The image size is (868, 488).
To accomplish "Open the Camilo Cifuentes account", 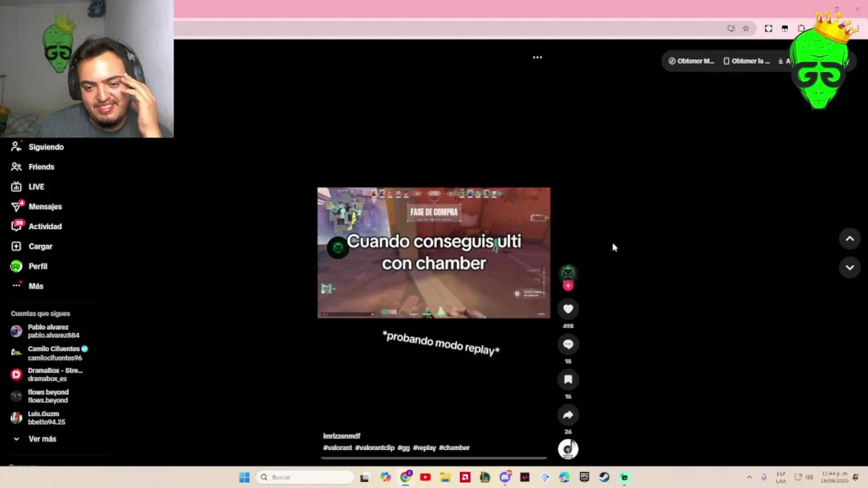I will [x=50, y=353].
